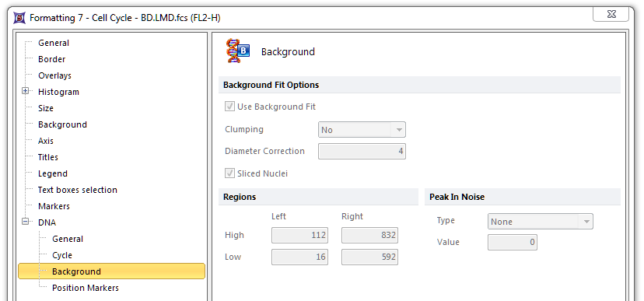This screenshot has width=644, height=301.
Task: Click the Peak In Noise Value field
Action: (x=512, y=243)
